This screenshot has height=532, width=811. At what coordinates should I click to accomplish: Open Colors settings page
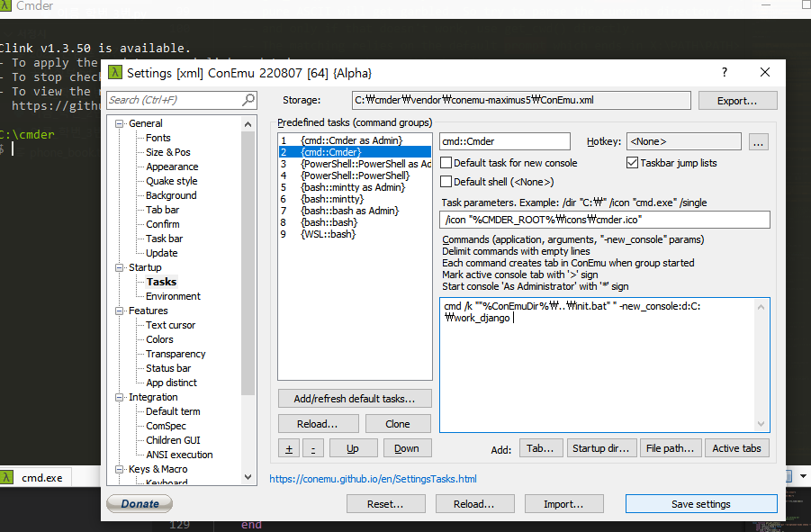[159, 339]
